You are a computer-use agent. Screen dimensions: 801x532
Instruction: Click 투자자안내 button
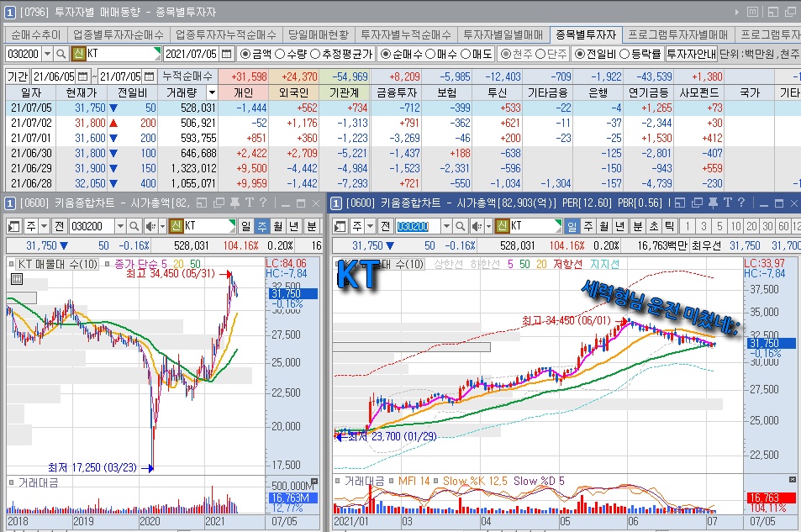[x=691, y=54]
